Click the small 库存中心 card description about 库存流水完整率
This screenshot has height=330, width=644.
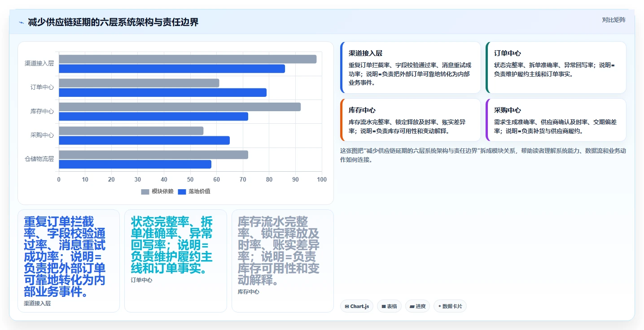407,126
